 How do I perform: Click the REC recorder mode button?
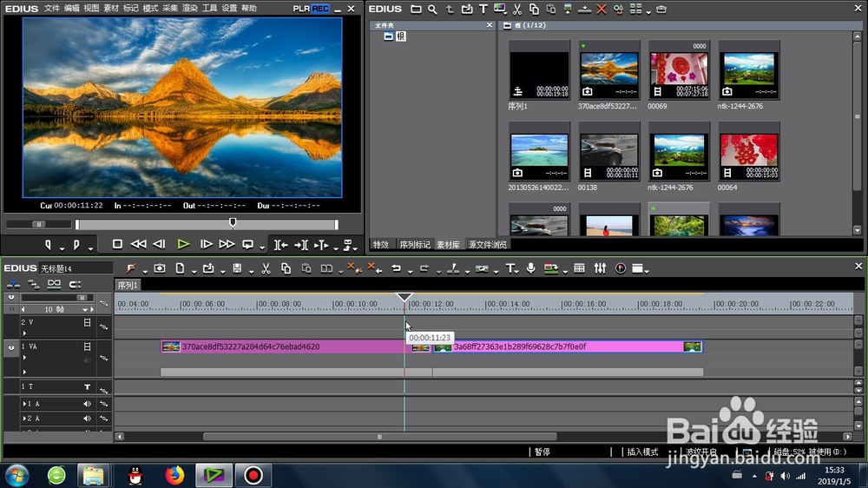point(320,9)
